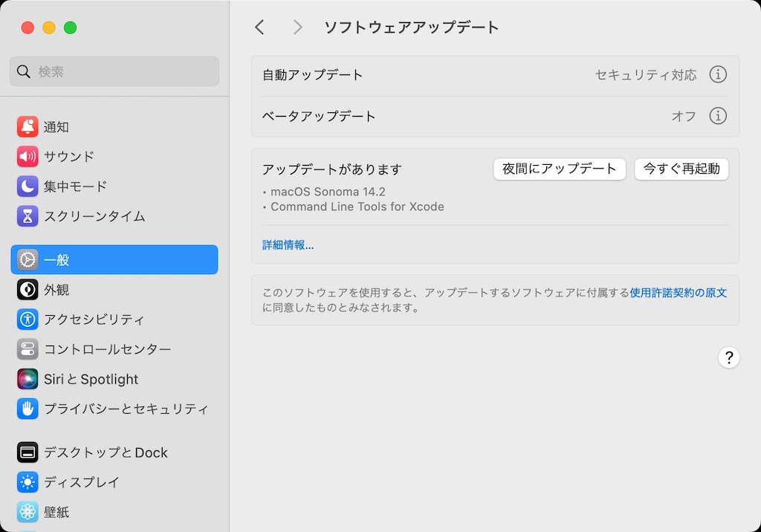Select サウンド in the sidebar
Image resolution: width=761 pixels, height=532 pixels.
(x=114, y=156)
